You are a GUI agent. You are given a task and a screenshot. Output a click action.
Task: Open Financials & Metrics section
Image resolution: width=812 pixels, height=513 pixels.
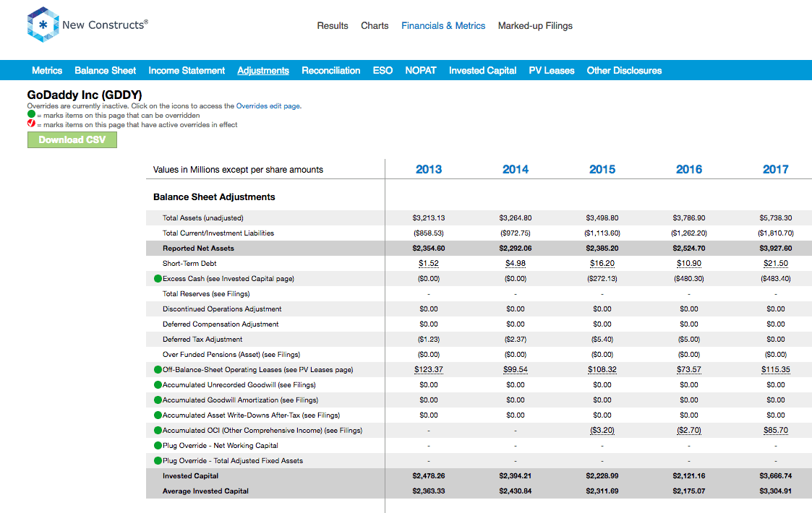[x=443, y=26]
